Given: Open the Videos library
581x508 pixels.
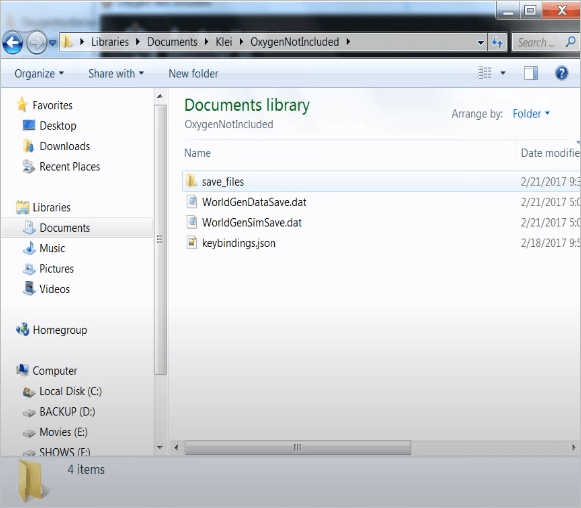Looking at the screenshot, I should point(54,289).
